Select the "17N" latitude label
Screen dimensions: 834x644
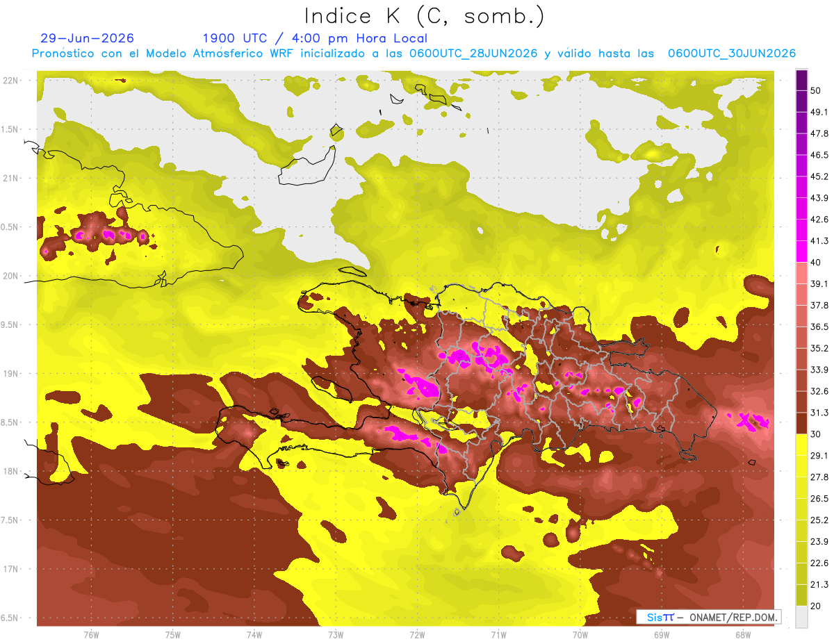tap(12, 569)
